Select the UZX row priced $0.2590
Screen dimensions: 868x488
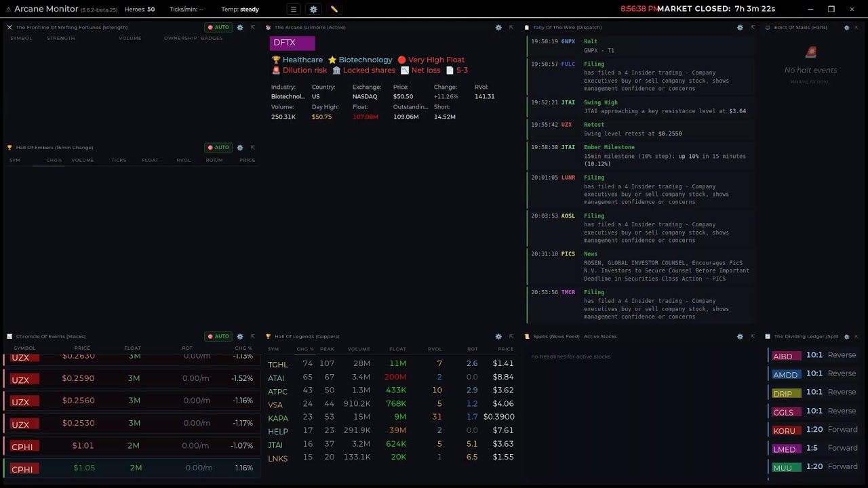coord(132,378)
